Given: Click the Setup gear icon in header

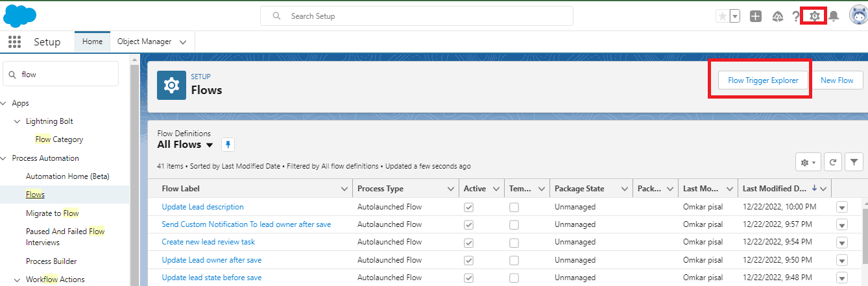Looking at the screenshot, I should pos(815,16).
